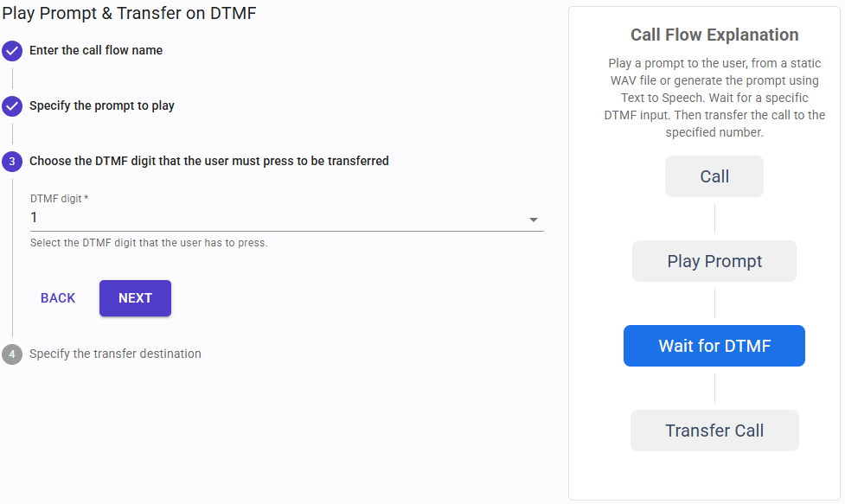Click the DTMF digit field label
This screenshot has width=845, height=504.
tap(59, 199)
